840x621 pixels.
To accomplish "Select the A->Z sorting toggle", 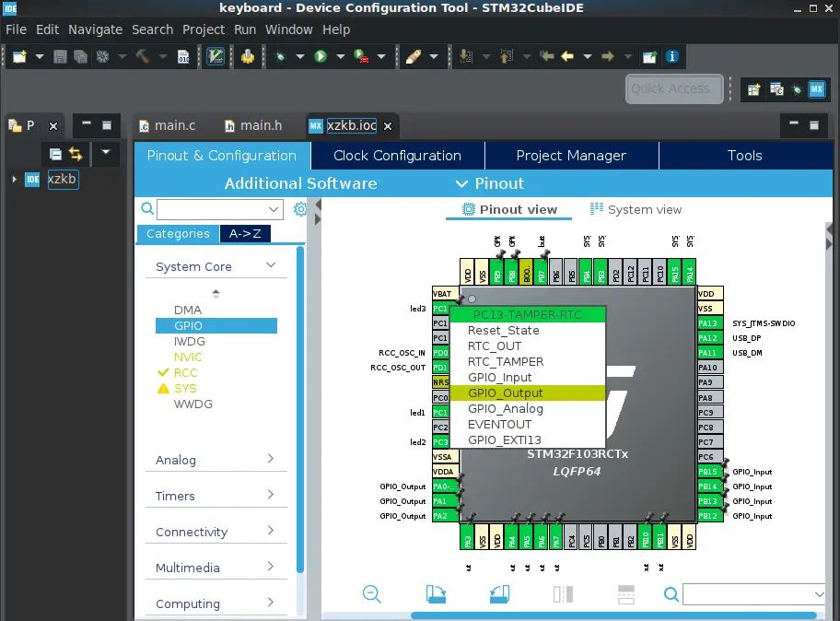I will click(x=245, y=234).
